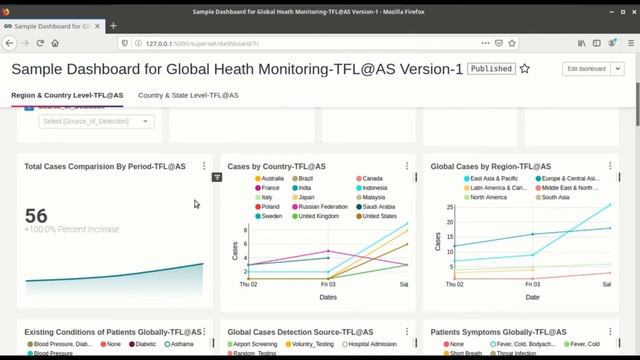Toggle Indonesia series in country legend
This screenshot has width=640, height=360.
[371, 188]
